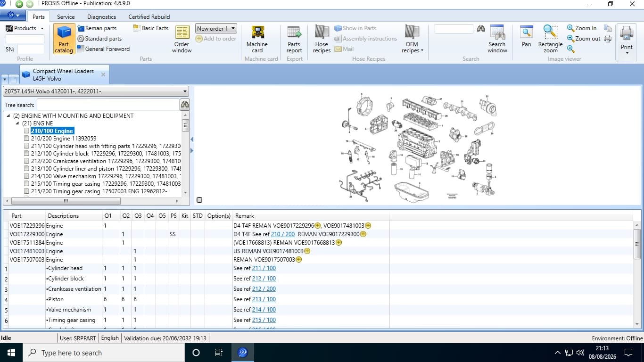
Task: Switch to the Parts ribbon tab
Action: pos(39,16)
